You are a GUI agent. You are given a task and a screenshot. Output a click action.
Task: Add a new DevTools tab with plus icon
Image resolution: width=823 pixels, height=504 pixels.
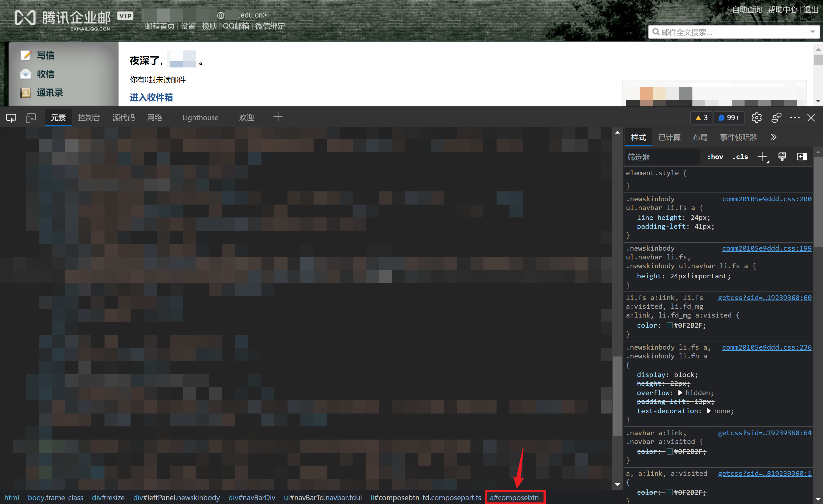coord(278,117)
